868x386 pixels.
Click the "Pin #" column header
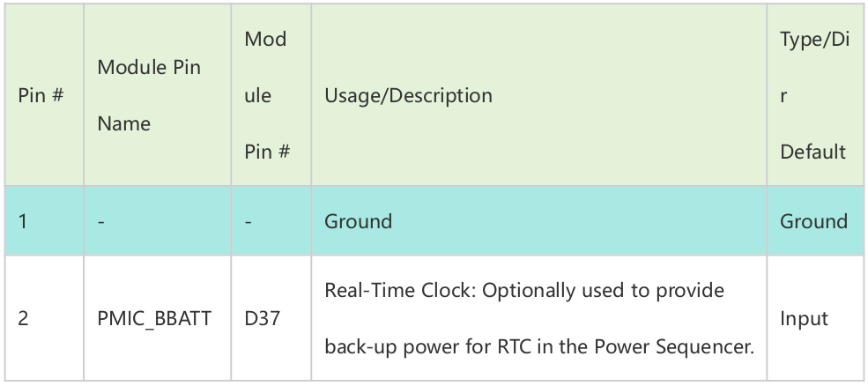41,95
